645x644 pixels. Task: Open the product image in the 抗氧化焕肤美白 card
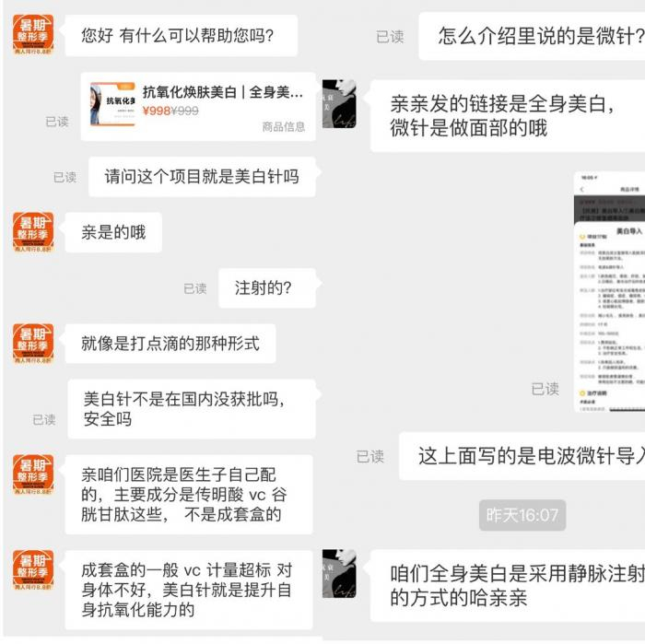click(x=112, y=104)
